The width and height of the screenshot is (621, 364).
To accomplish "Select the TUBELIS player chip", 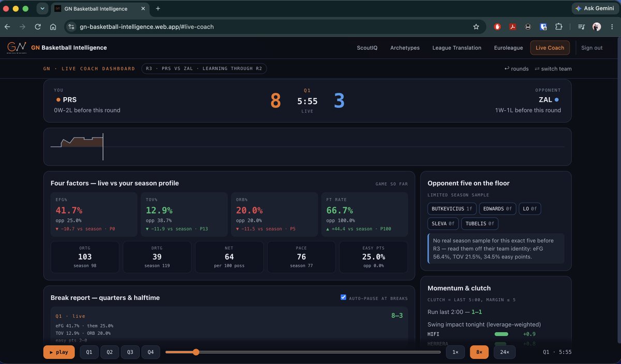I will click(480, 224).
